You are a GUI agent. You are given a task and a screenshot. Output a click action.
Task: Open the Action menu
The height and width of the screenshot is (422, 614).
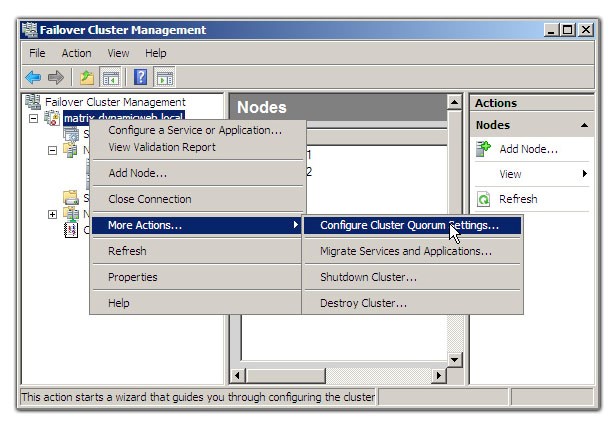pos(76,53)
